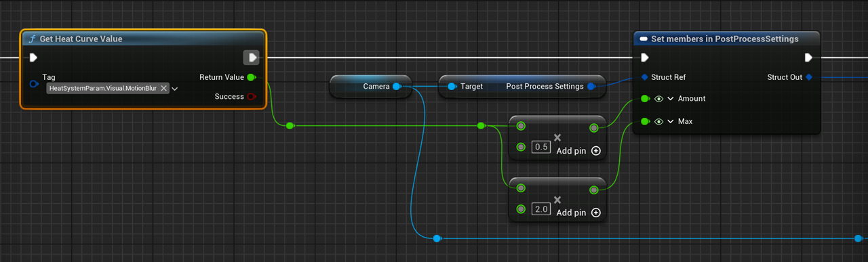Open the Tag selection dropdown arrow
The image size is (868, 262).
click(175, 89)
